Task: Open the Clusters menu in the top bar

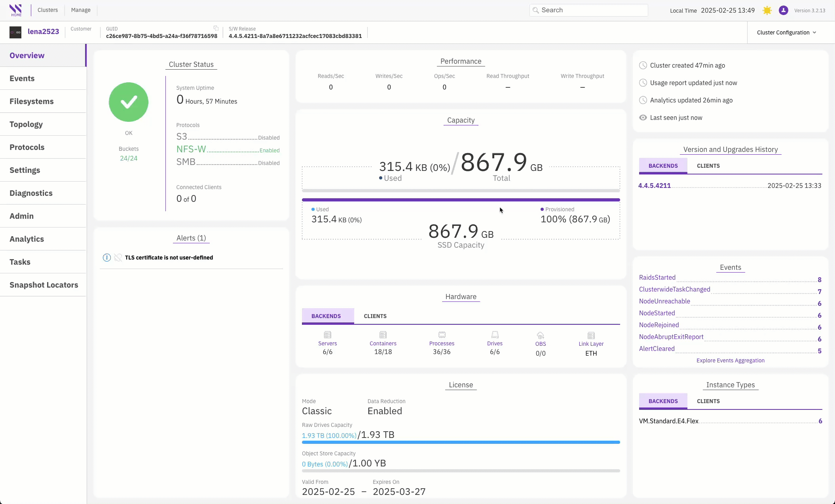Action: point(47,10)
